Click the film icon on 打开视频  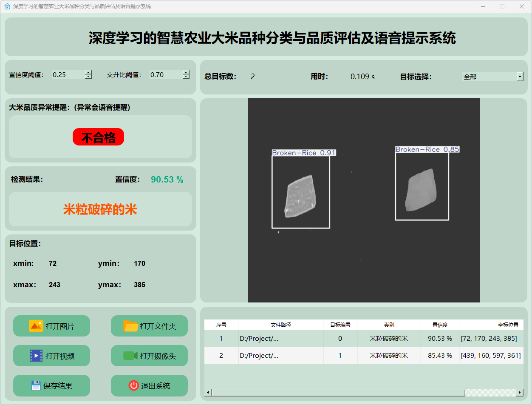(x=36, y=356)
